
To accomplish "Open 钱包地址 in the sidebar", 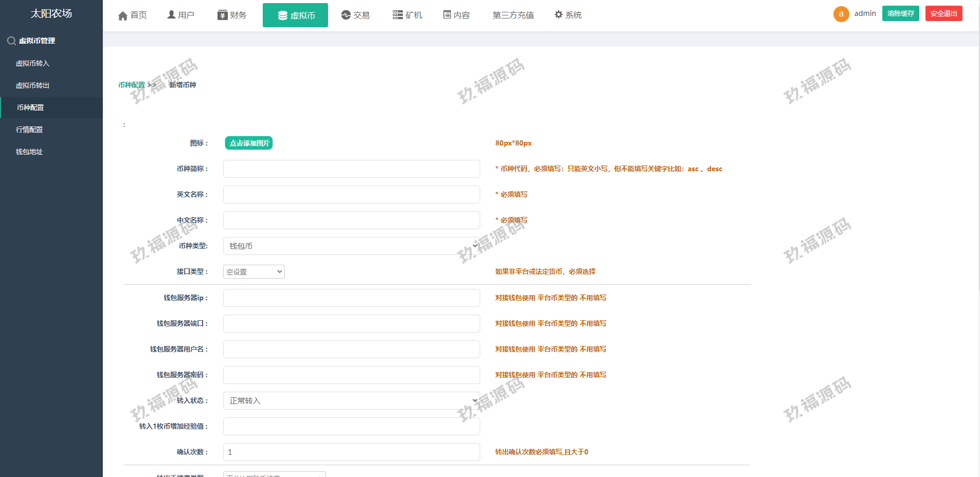I will point(29,152).
